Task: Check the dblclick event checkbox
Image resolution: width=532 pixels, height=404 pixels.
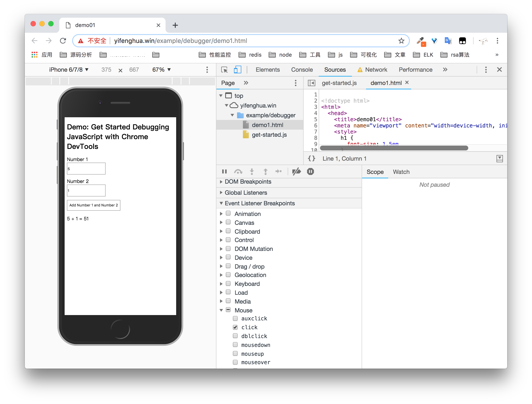Action: pyautogui.click(x=235, y=336)
